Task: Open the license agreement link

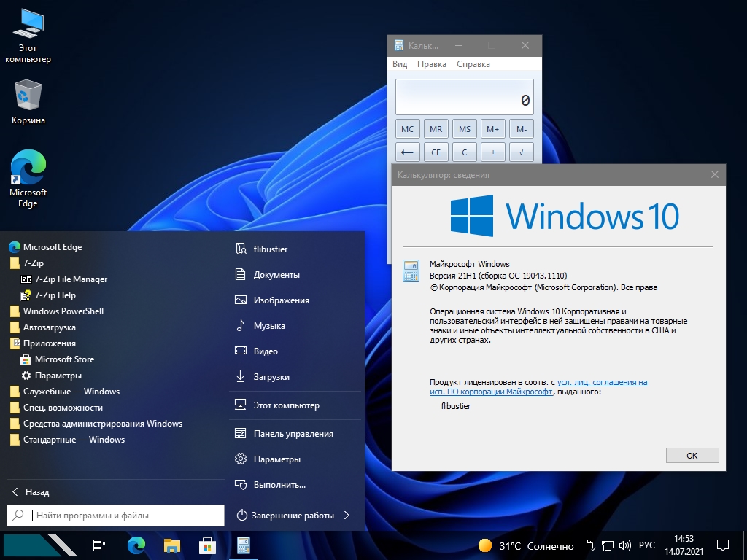Action: coord(602,382)
